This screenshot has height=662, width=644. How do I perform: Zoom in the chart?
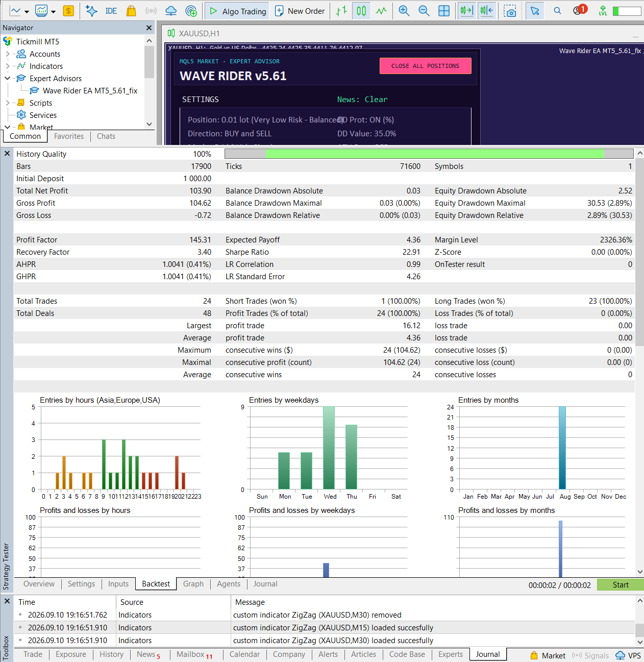click(x=404, y=11)
